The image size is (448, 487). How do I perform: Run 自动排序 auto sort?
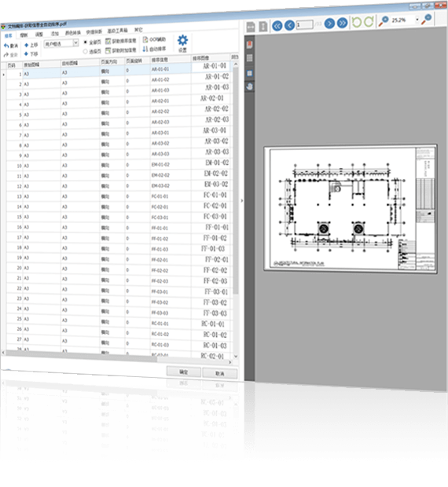(154, 49)
